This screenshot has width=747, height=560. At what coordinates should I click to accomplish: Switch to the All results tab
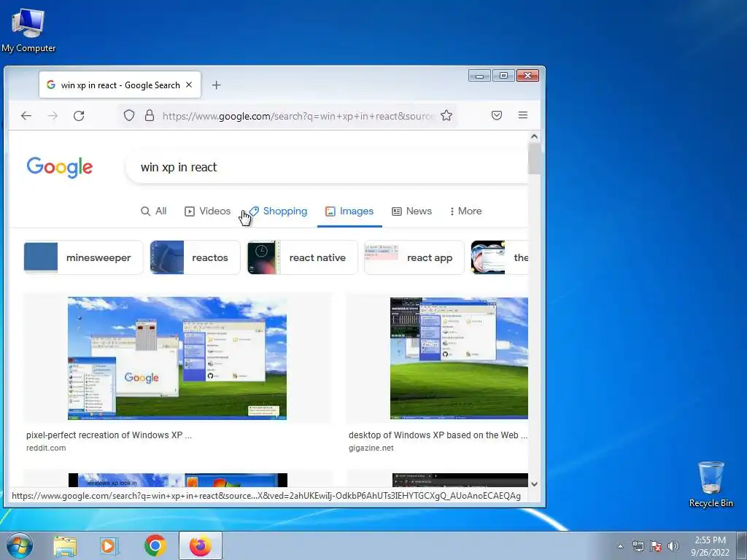[x=153, y=211]
